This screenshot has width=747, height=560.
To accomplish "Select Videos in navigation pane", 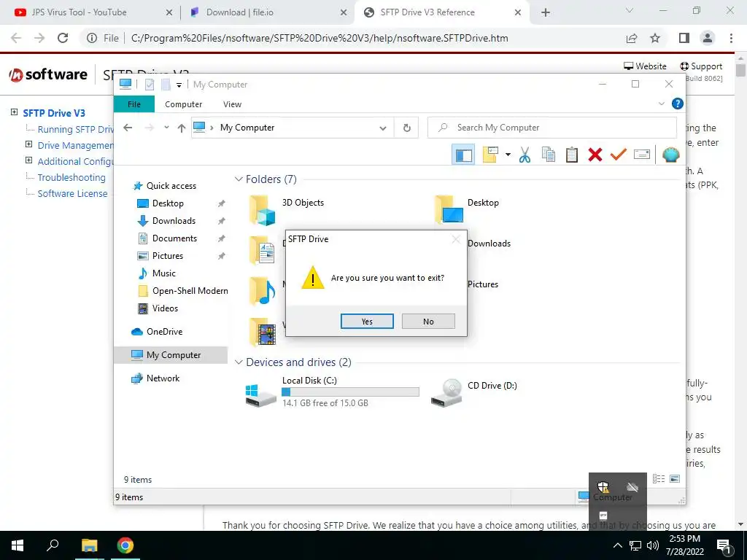I will 158,308.
